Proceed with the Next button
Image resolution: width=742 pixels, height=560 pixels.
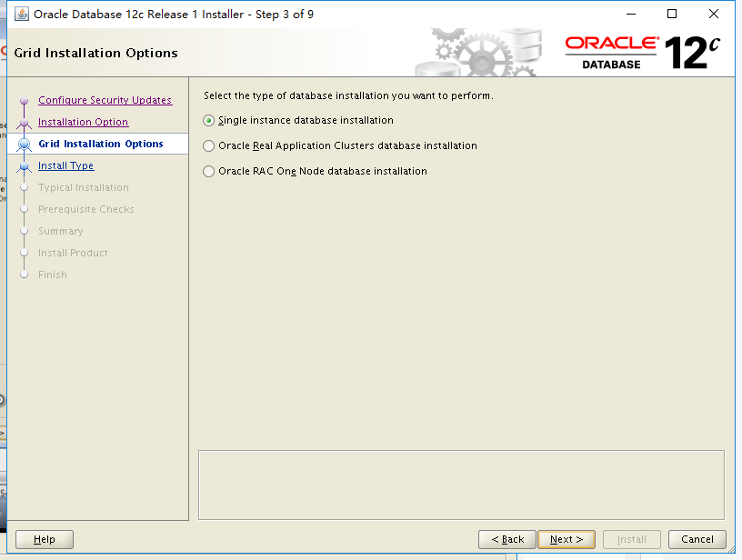567,539
